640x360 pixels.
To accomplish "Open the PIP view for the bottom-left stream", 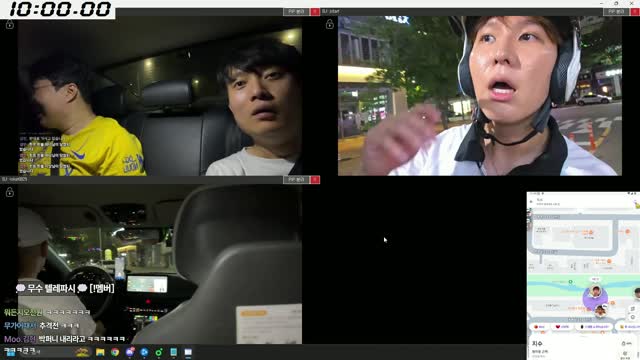I will [296, 180].
